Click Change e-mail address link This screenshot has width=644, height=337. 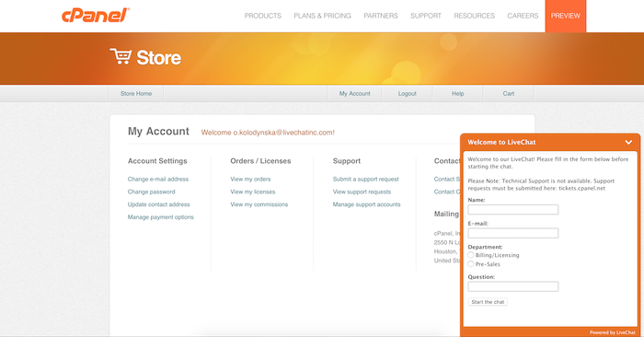pyautogui.click(x=158, y=180)
